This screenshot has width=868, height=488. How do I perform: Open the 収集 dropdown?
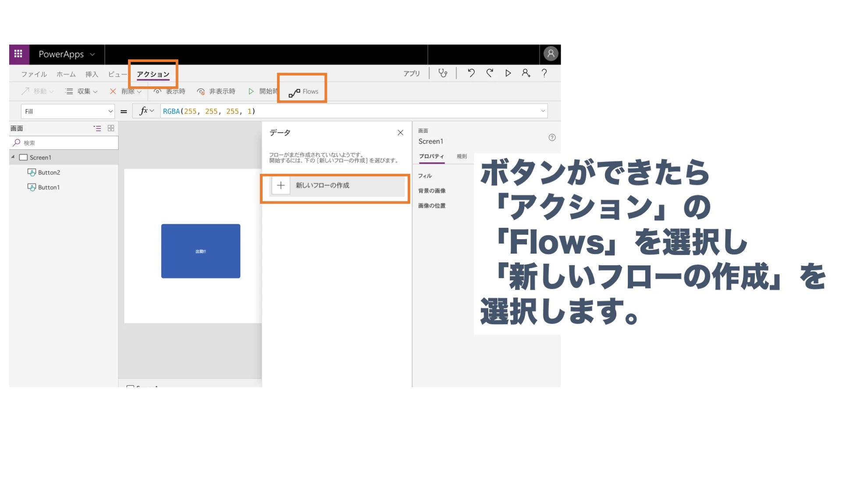[x=82, y=92]
